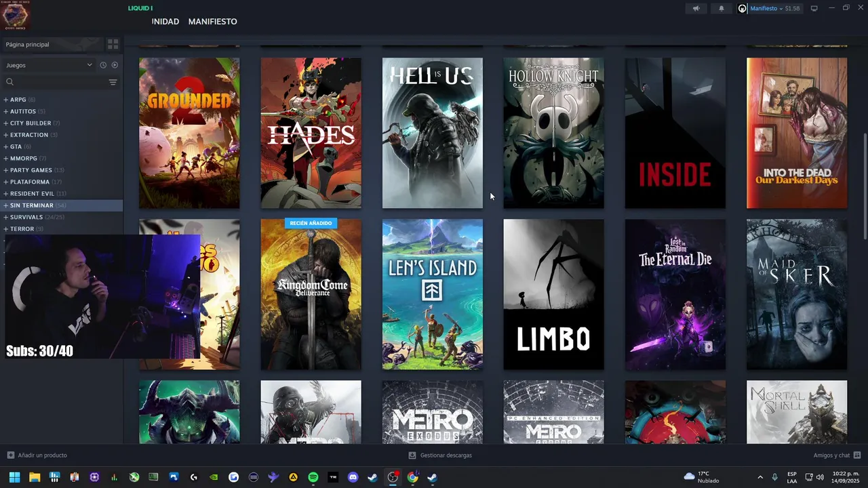This screenshot has width=868, height=488.
Task: Open the Manifiesto profile avatar
Action: [743, 8]
